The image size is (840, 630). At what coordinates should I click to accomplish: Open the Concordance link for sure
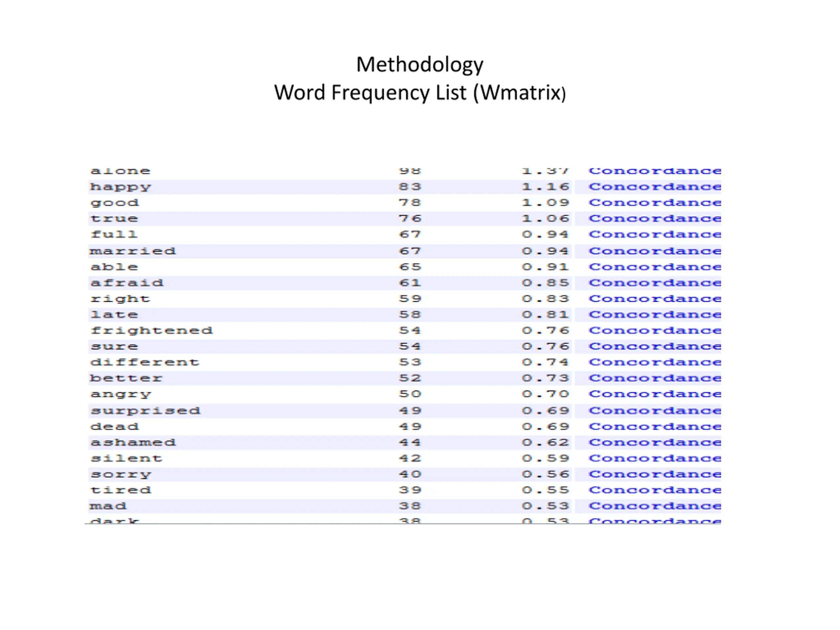click(655, 347)
